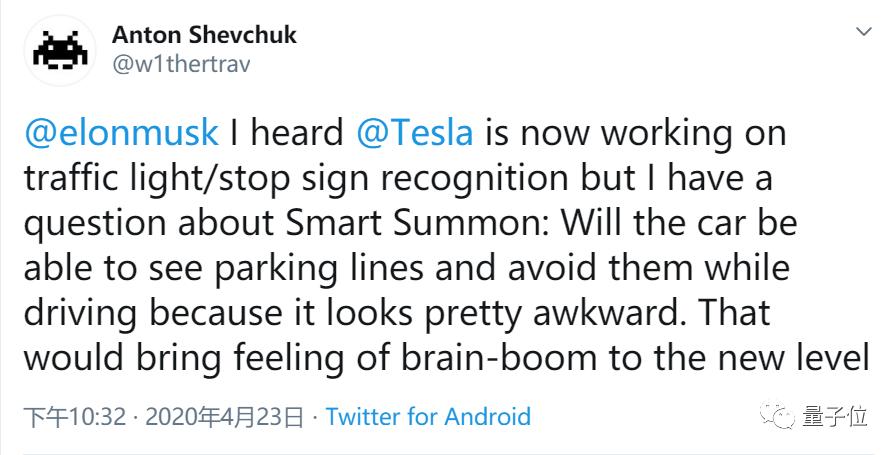The image size is (896, 455).
Task: Open the @elonmusk mention link
Action: (120, 132)
